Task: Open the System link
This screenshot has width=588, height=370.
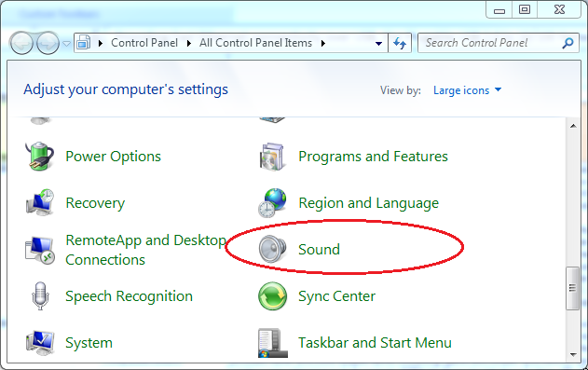Action: pyautogui.click(x=89, y=343)
